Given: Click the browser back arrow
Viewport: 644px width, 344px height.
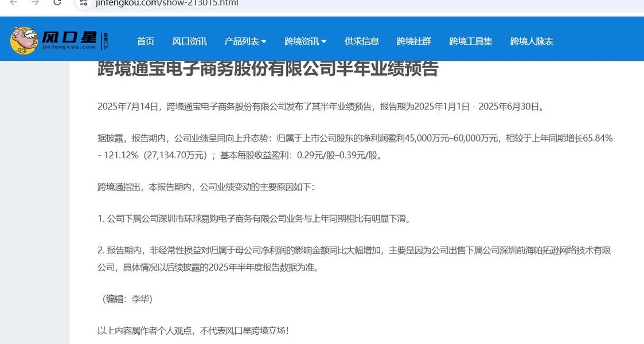Looking at the screenshot, I should click(x=14, y=2).
